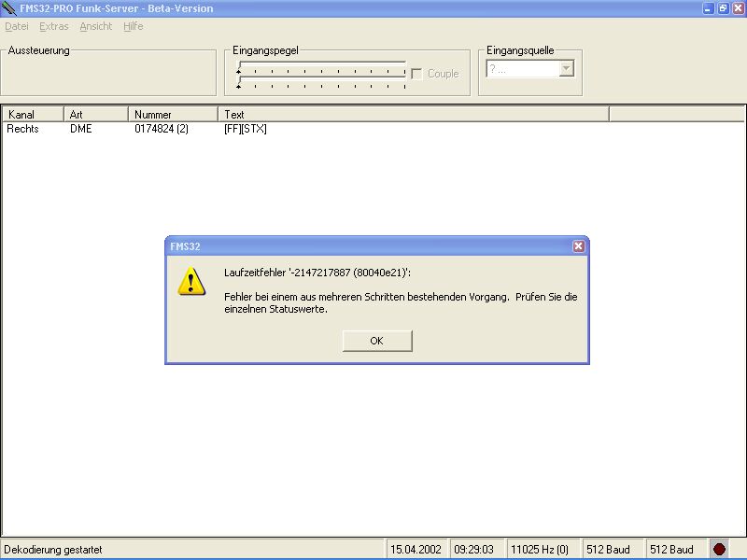Screen dimensions: 747x560
Task: Click the FMS32-PRO application icon in title bar
Action: (9, 8)
